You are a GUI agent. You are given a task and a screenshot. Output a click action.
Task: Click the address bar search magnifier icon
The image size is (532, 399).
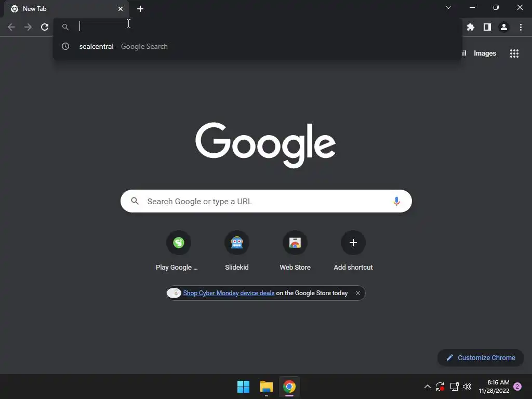click(x=65, y=27)
